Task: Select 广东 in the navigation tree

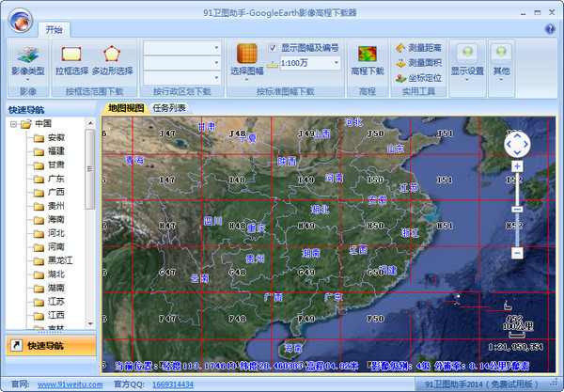Action: (55, 178)
